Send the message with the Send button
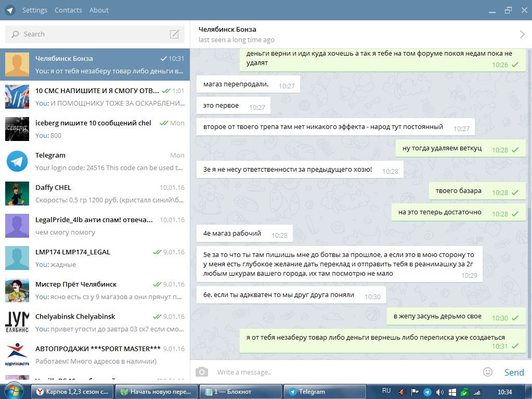This screenshot has height=399, width=532. 514,372
